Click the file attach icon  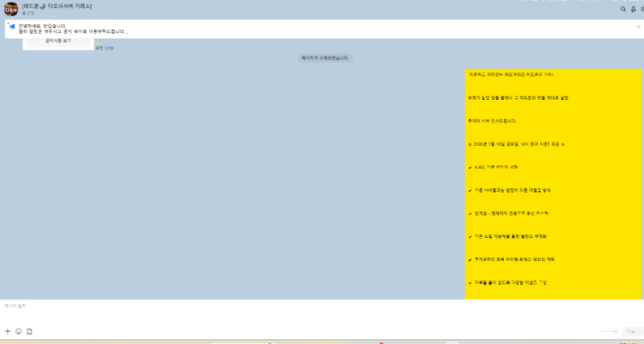(30, 331)
